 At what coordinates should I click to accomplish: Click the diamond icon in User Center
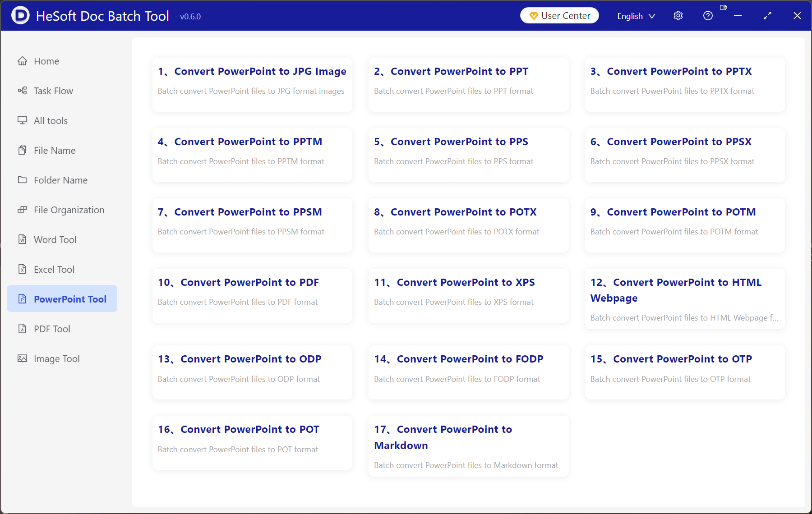(534, 16)
